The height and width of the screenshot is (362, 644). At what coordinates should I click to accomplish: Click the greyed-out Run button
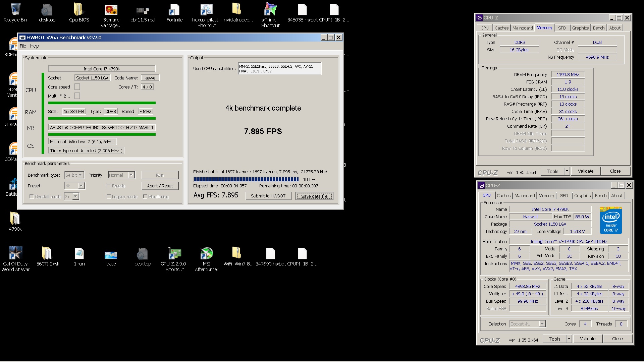pyautogui.click(x=160, y=175)
